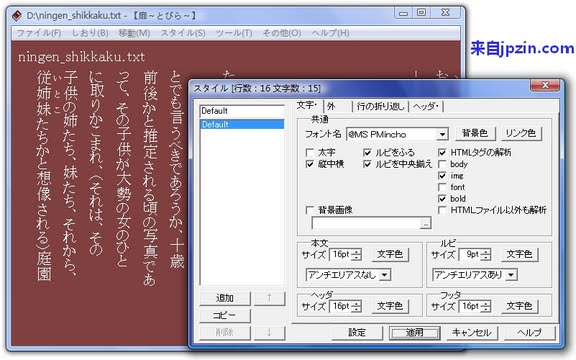This screenshot has height=360, width=576.
Task: Toggle the ルビを中央揃え checkbox
Action: pos(367,164)
